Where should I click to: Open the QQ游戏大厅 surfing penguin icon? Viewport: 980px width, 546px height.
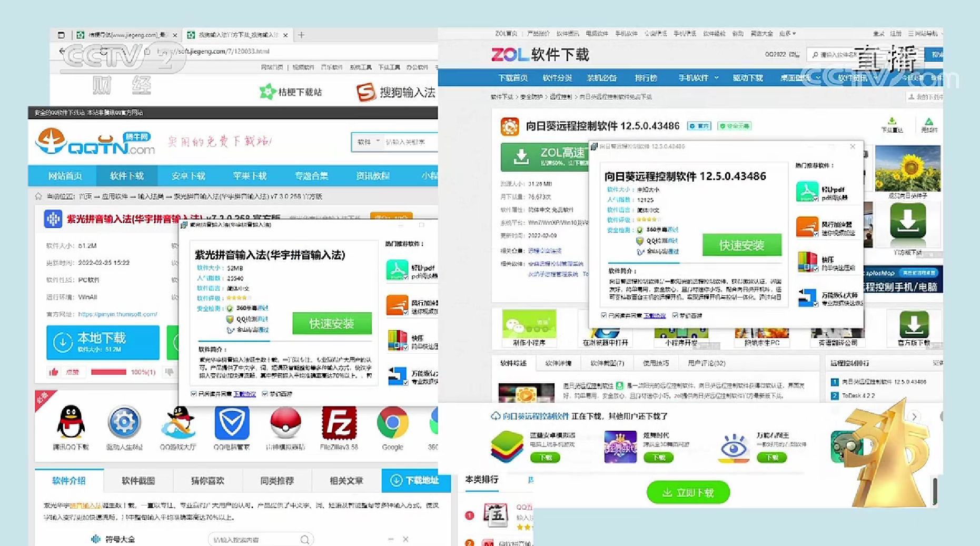(179, 422)
